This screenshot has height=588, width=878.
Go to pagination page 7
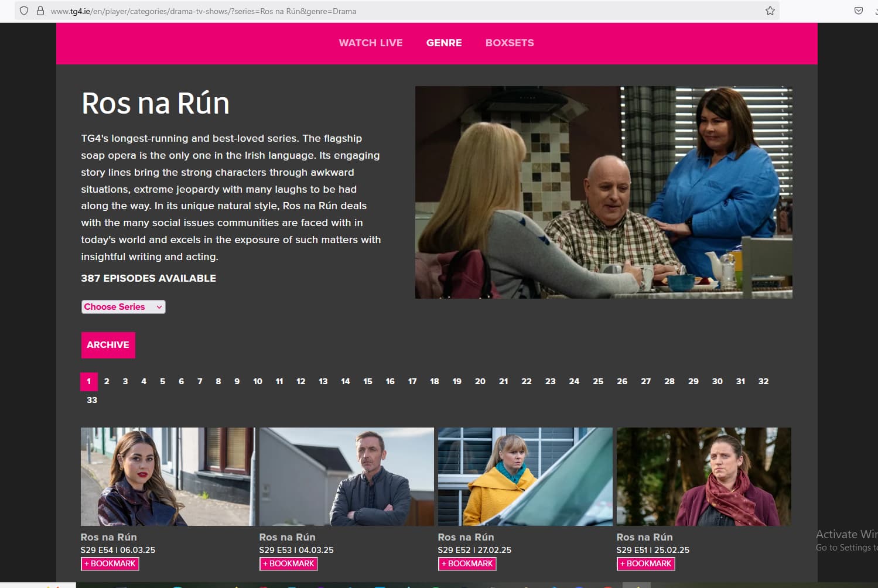coord(200,381)
